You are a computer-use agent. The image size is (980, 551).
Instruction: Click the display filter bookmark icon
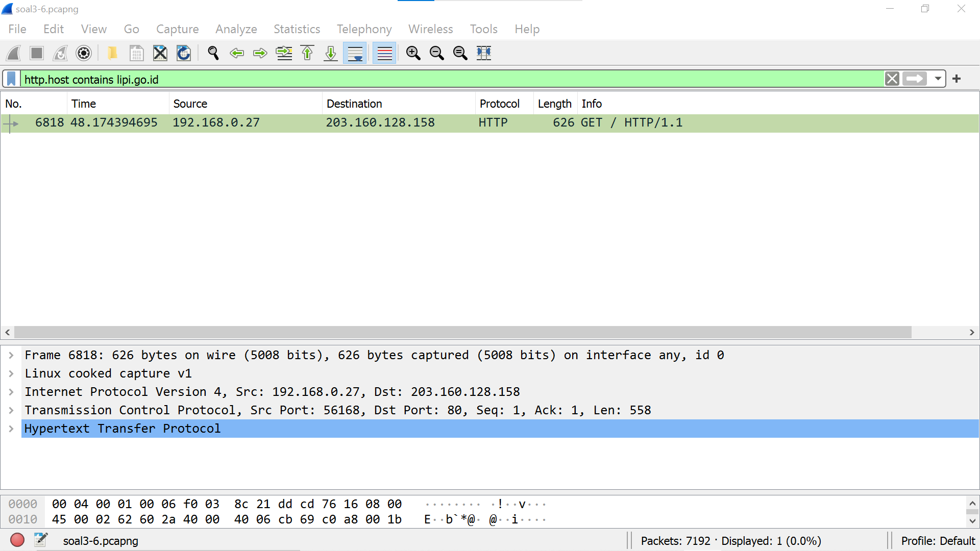point(11,79)
